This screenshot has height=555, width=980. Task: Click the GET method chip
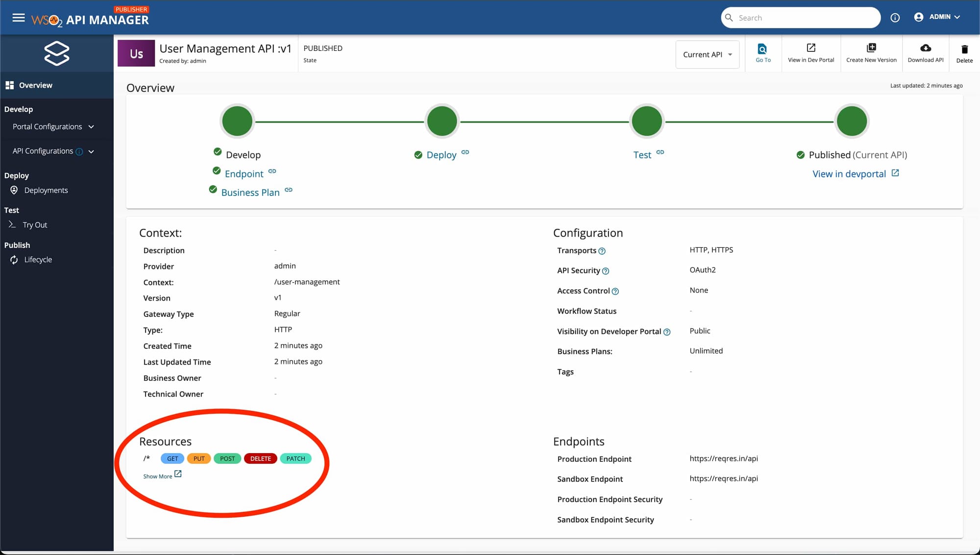(172, 458)
